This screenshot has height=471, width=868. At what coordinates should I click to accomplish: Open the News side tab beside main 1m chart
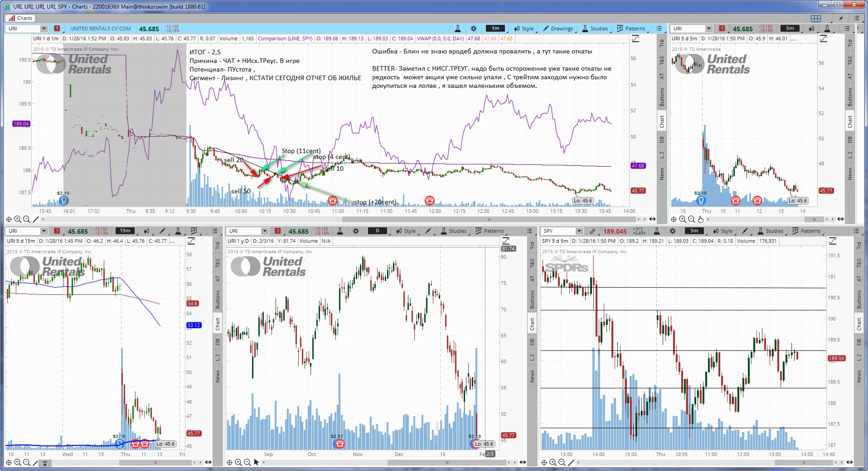pos(662,173)
